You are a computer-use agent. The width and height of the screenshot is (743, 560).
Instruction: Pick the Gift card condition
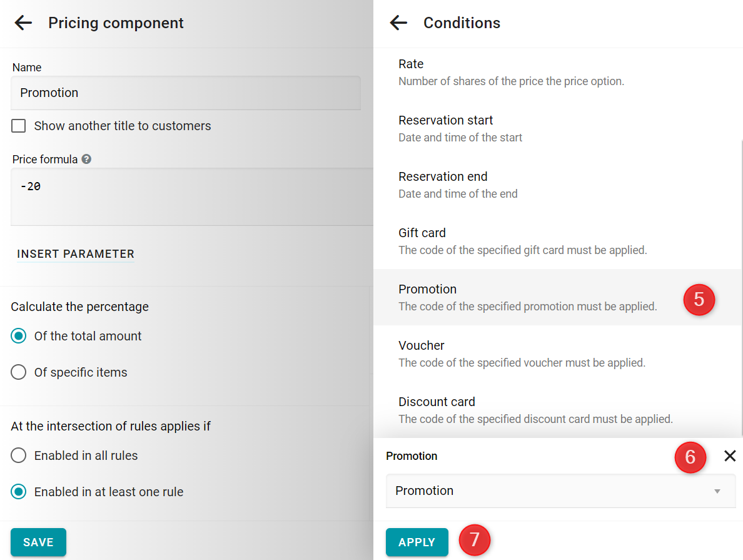tap(558, 241)
